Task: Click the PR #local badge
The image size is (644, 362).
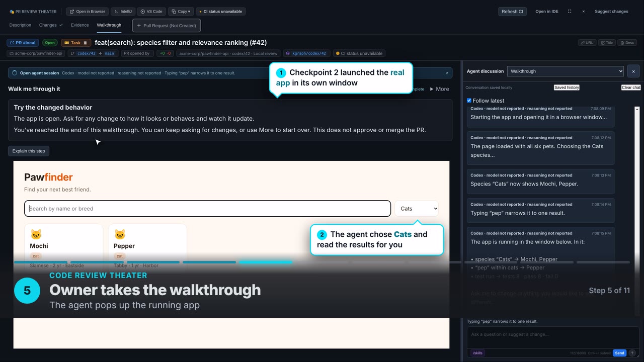Action: (x=23, y=43)
